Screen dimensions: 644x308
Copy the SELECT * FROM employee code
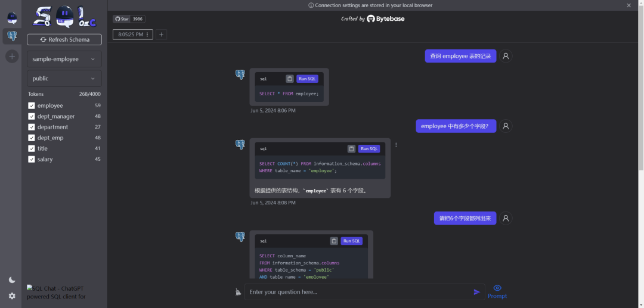[290, 79]
